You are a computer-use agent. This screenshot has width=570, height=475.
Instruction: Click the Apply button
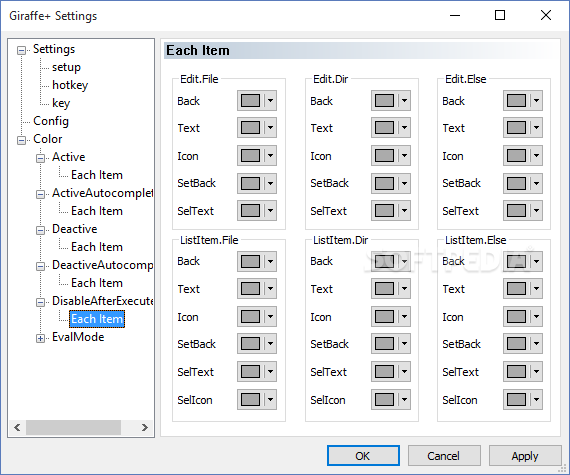pos(525,456)
